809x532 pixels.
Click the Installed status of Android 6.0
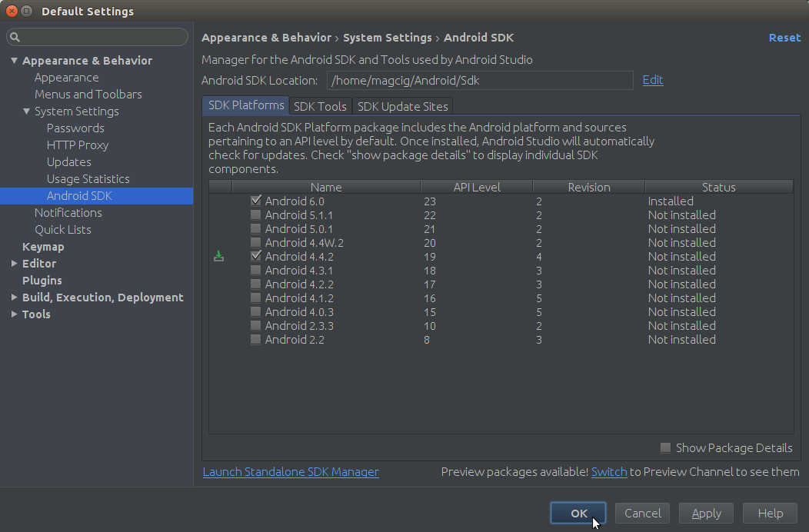coord(671,201)
